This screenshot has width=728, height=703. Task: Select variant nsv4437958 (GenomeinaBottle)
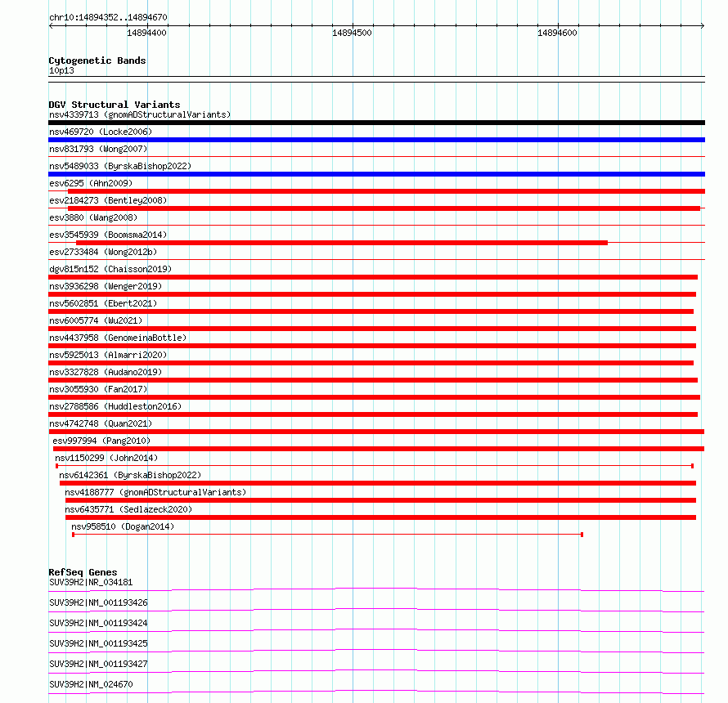click(118, 338)
